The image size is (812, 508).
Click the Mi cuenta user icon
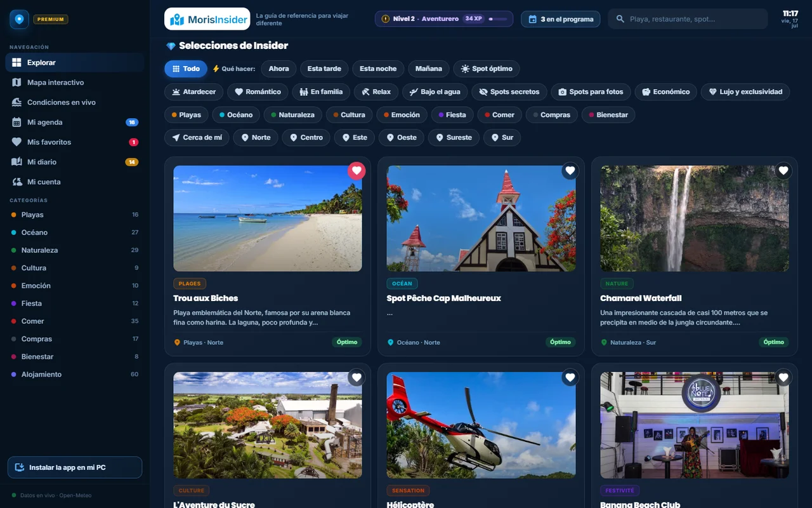tap(17, 182)
